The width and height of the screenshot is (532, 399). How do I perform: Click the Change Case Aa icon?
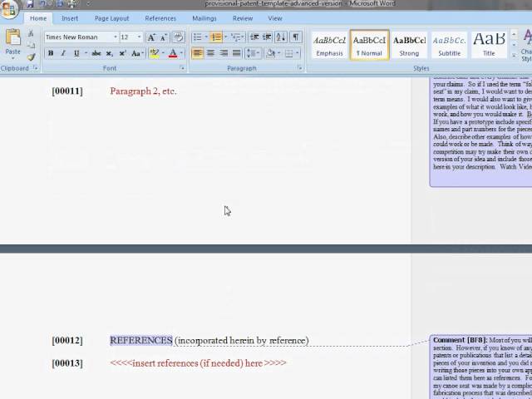coord(136,53)
